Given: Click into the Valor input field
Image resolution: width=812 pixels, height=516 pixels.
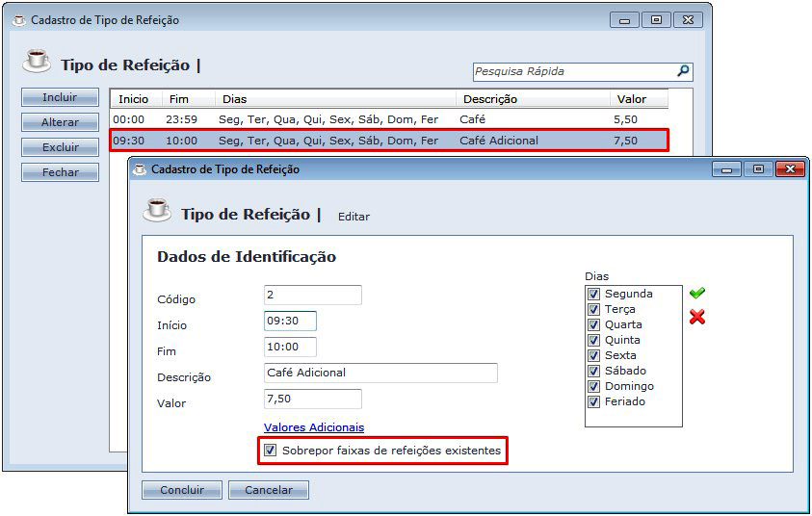Looking at the screenshot, I should click(313, 399).
